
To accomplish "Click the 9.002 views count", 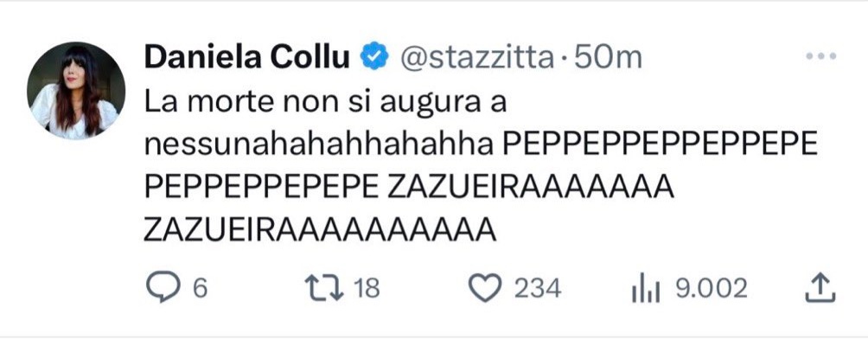I will (711, 288).
